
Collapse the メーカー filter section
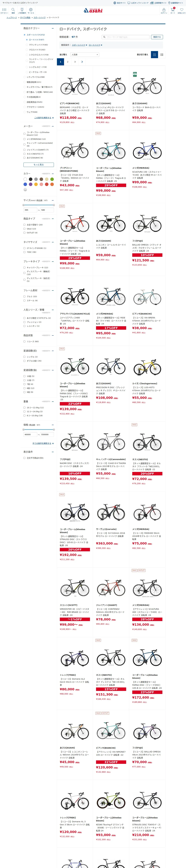click(53, 126)
